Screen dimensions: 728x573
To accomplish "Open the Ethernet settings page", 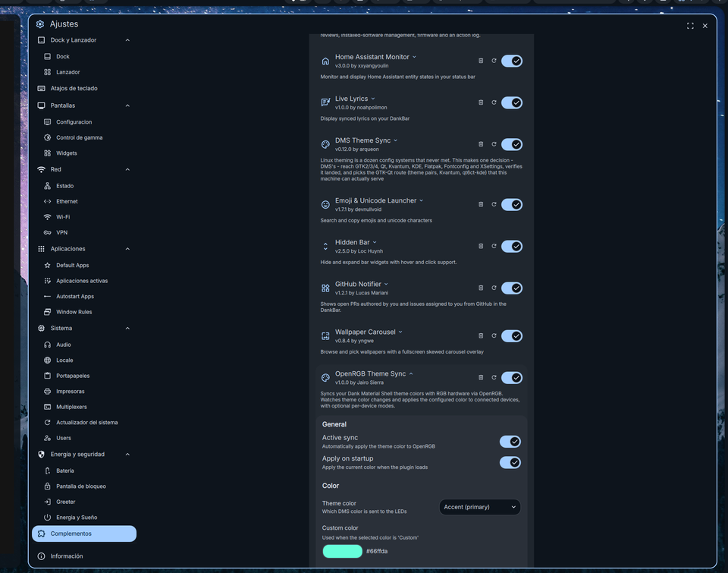I will [84, 202].
